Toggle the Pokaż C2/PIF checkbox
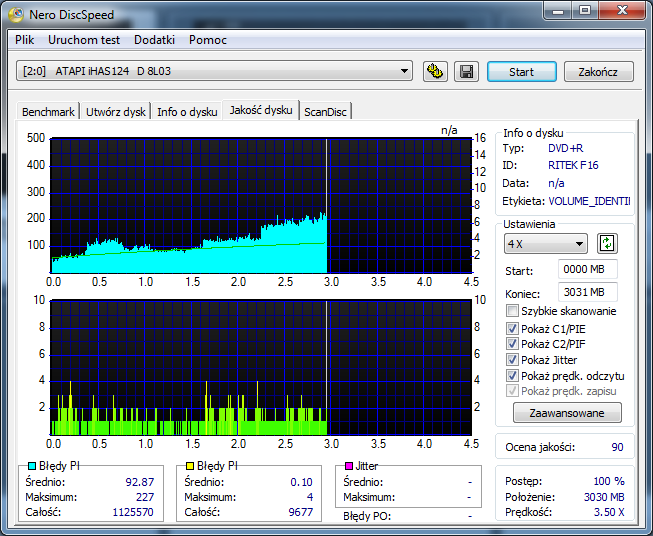This screenshot has height=536, width=653. (x=512, y=344)
